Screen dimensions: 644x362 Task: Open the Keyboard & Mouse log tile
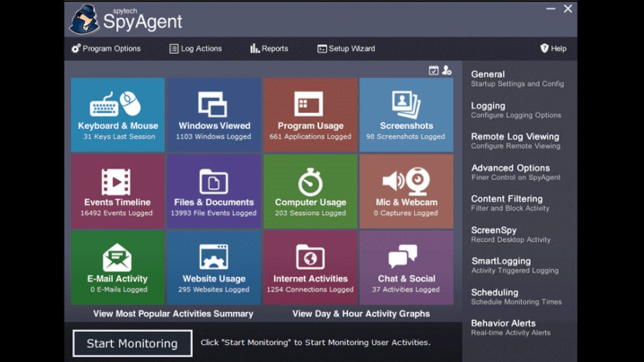[x=118, y=115]
